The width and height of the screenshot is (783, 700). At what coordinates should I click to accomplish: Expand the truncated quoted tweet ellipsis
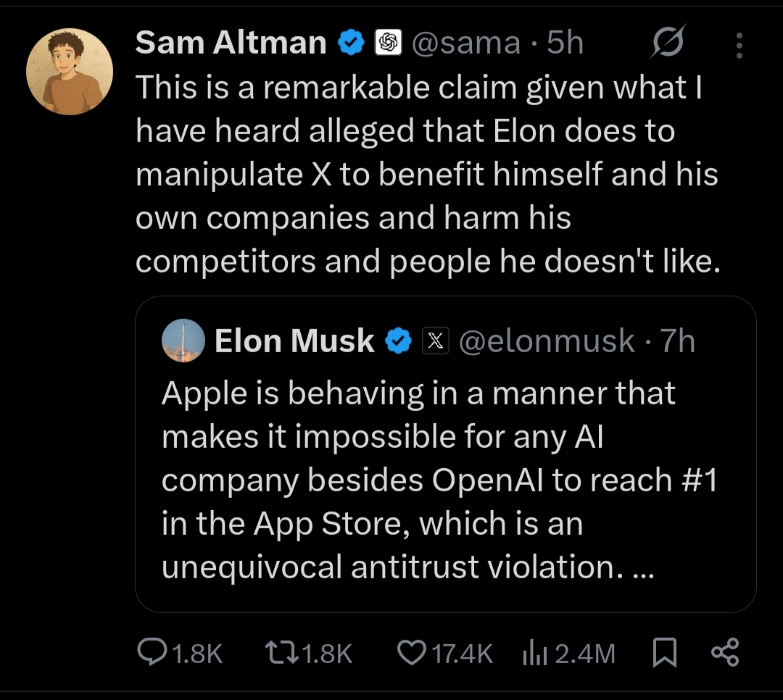point(642,567)
